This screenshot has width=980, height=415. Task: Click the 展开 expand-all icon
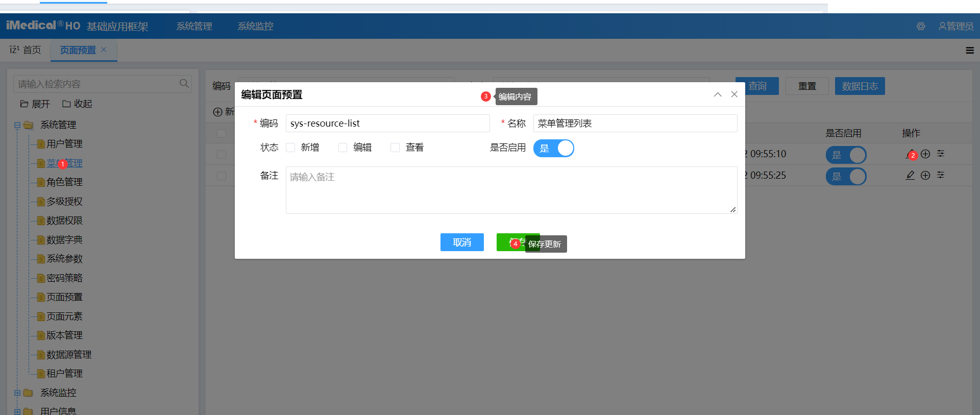(x=24, y=104)
